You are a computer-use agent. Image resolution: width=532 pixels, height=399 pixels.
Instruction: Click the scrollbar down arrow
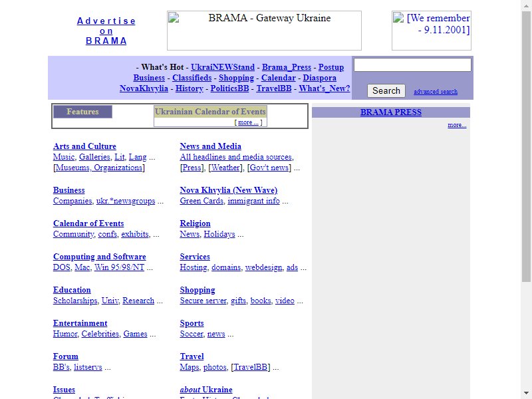pos(526,392)
